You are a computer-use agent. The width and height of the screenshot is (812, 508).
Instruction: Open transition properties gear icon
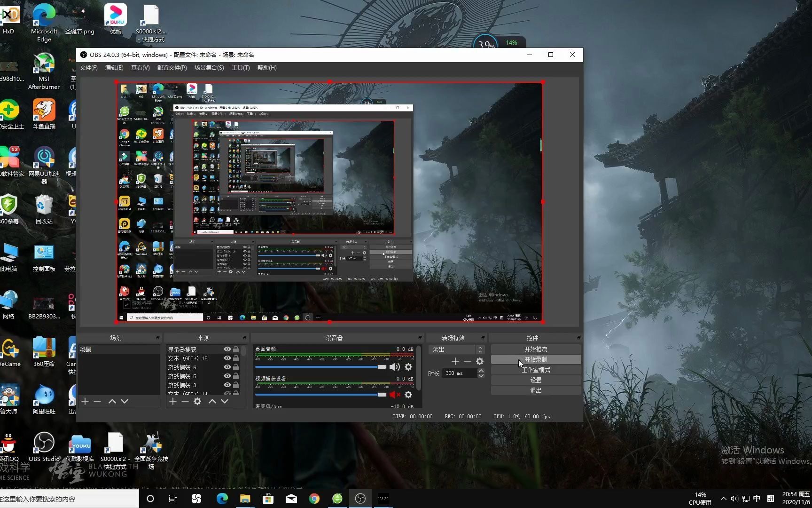pos(480,361)
